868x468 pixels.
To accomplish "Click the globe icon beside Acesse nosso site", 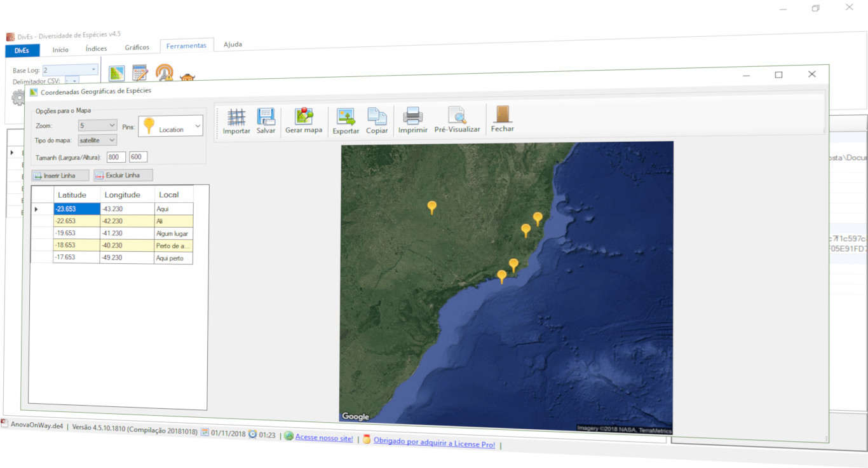I will coord(288,436).
